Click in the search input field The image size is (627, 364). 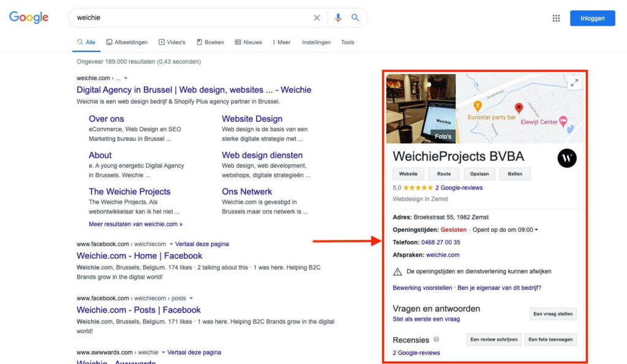[192, 18]
